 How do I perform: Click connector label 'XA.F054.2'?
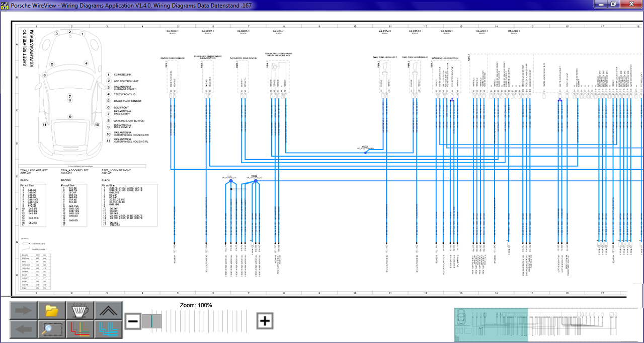click(x=385, y=31)
